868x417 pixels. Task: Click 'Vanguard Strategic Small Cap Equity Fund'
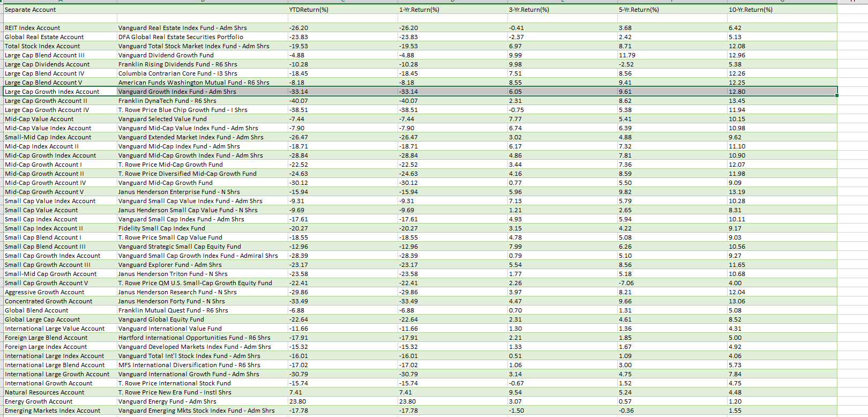[203, 247]
